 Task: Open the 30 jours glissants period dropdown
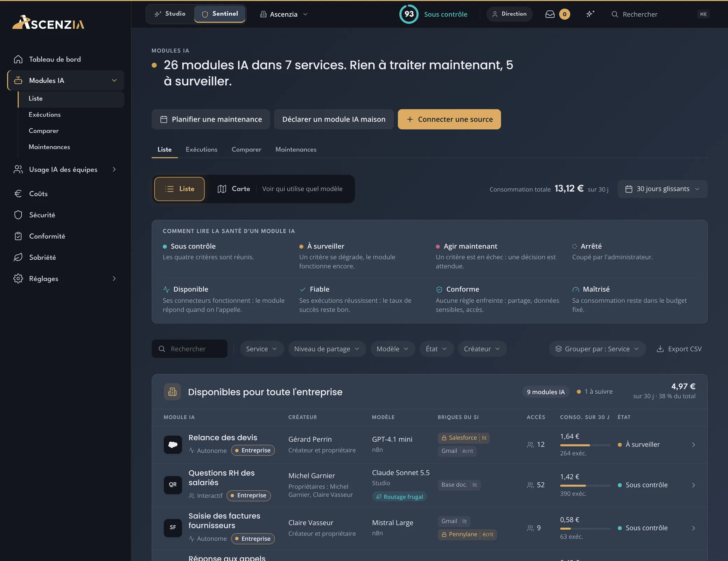663,189
